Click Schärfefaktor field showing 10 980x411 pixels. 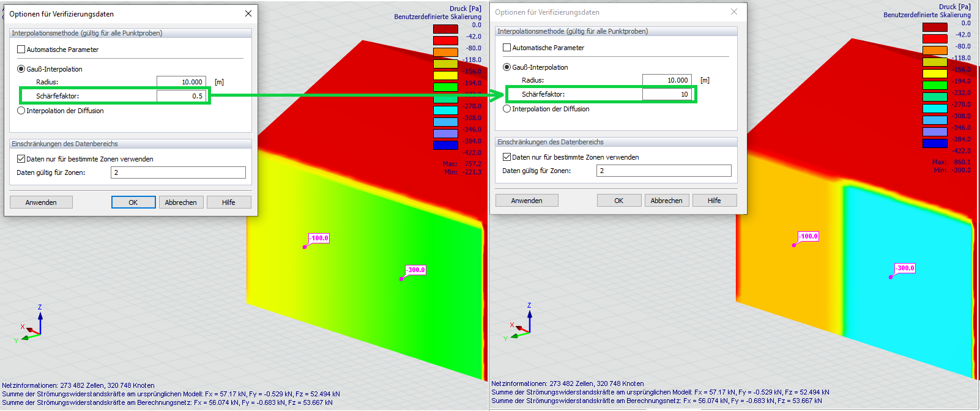[667, 94]
